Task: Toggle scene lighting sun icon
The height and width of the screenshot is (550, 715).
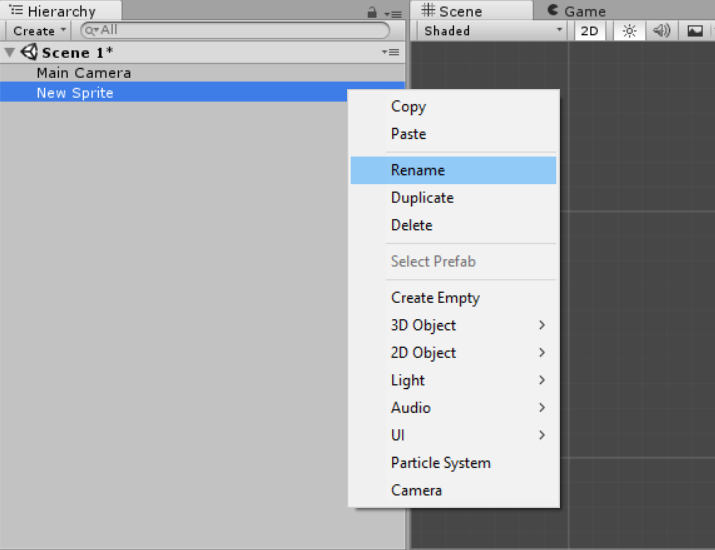Action: click(x=629, y=31)
